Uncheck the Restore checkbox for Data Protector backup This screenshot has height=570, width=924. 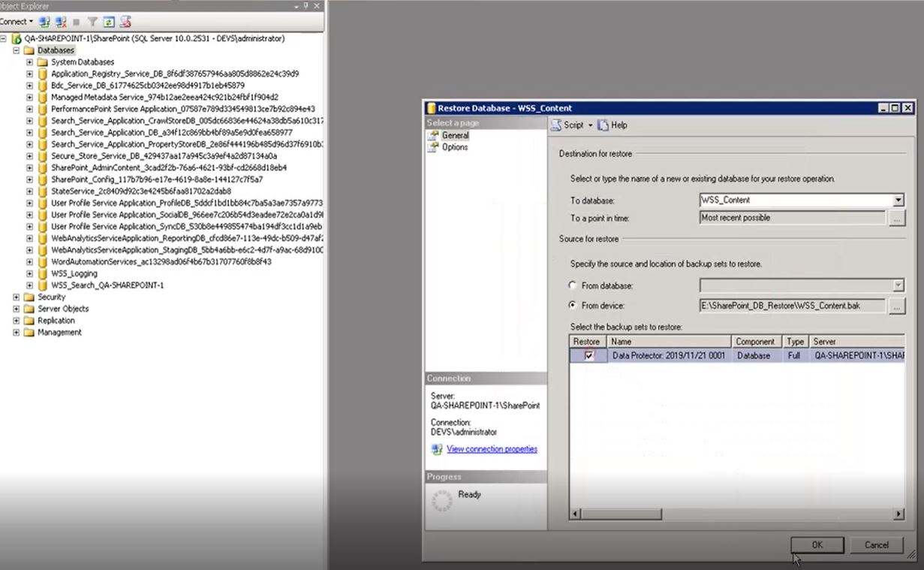[x=589, y=356]
